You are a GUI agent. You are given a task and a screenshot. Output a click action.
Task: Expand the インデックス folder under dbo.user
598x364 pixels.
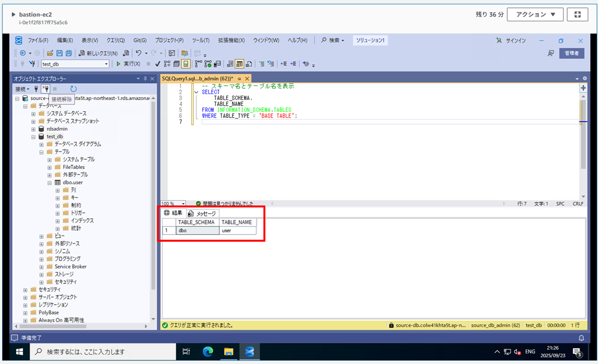pos(58,221)
